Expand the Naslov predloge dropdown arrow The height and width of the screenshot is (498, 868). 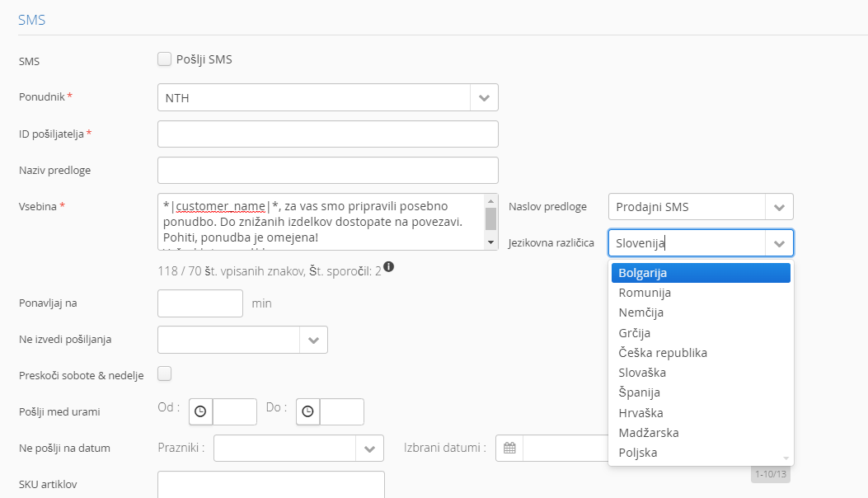click(780, 207)
